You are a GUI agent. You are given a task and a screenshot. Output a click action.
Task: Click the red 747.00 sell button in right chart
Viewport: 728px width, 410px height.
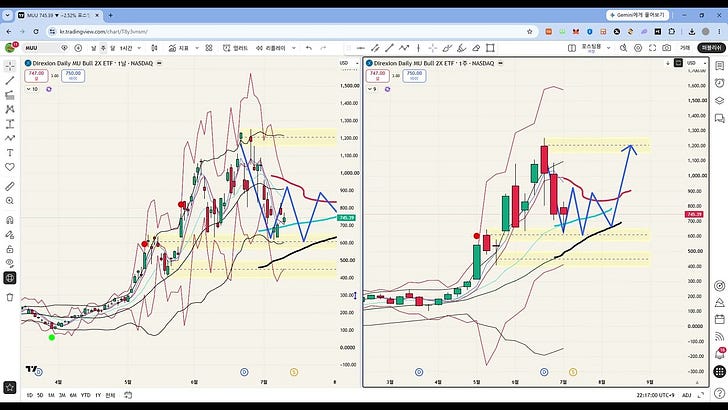click(377, 75)
